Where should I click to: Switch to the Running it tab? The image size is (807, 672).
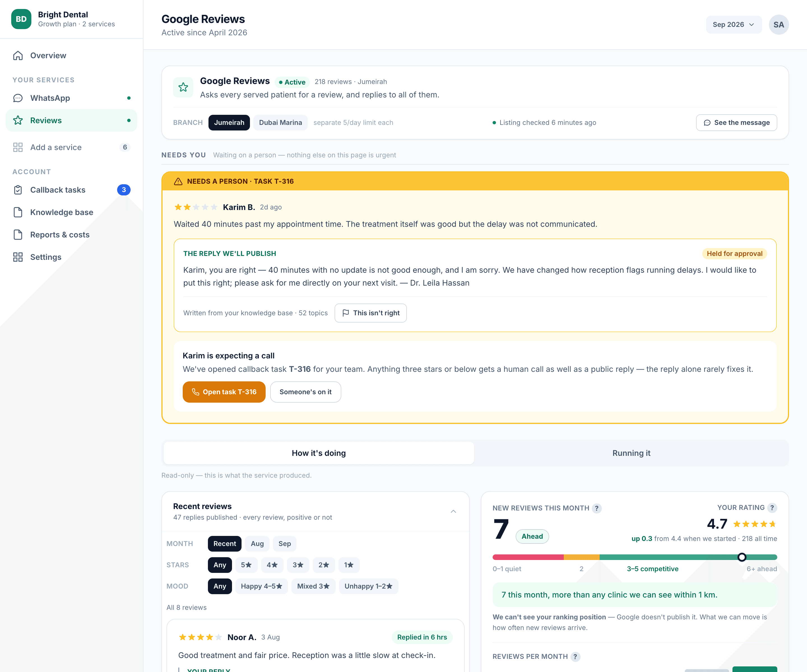pos(631,454)
